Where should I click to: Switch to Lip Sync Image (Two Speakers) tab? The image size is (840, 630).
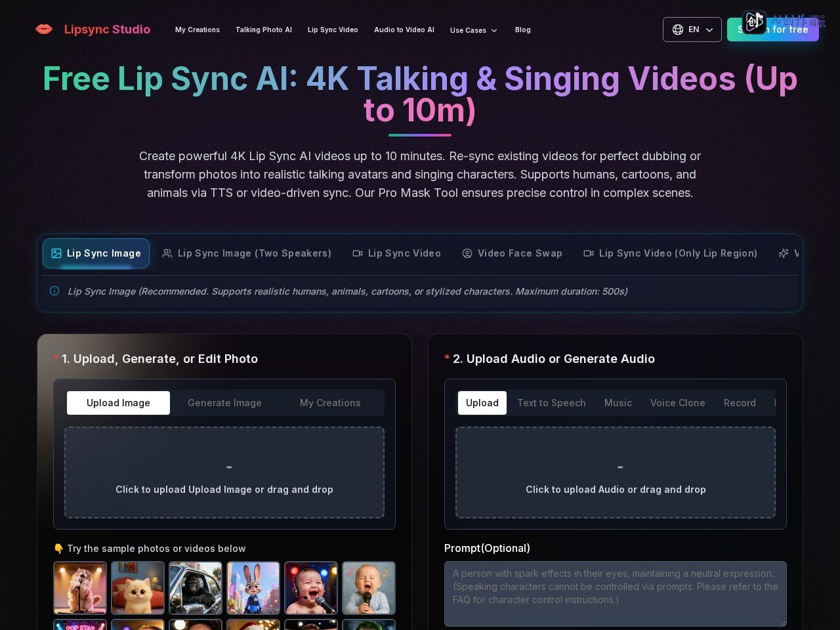click(247, 253)
